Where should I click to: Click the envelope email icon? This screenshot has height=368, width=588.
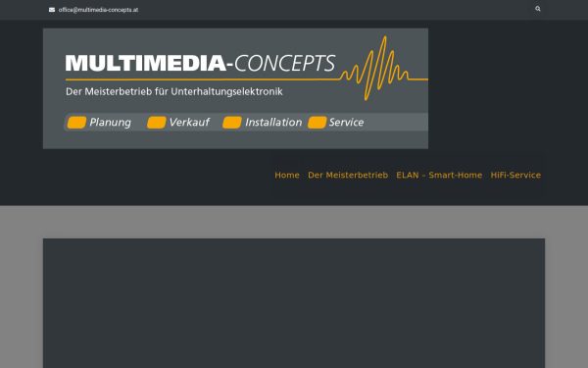52,10
